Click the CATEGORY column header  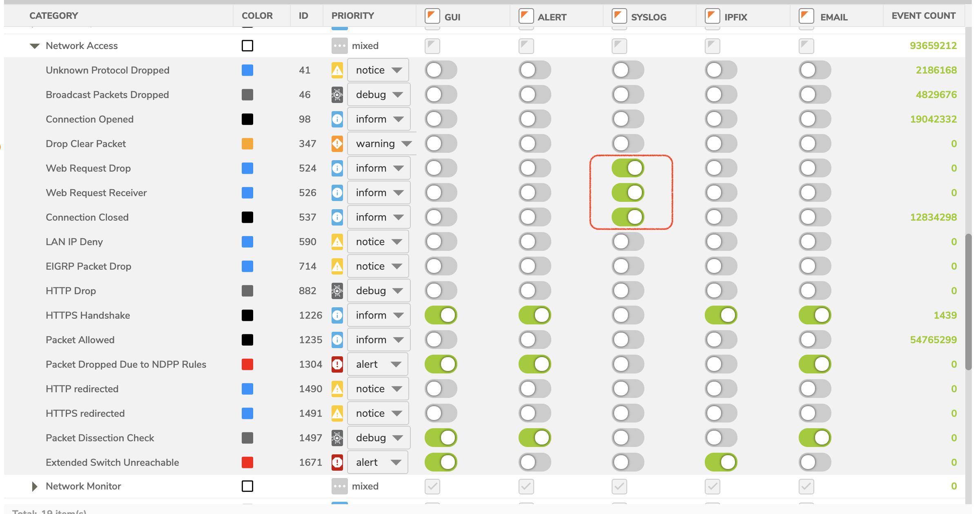pyautogui.click(x=53, y=16)
